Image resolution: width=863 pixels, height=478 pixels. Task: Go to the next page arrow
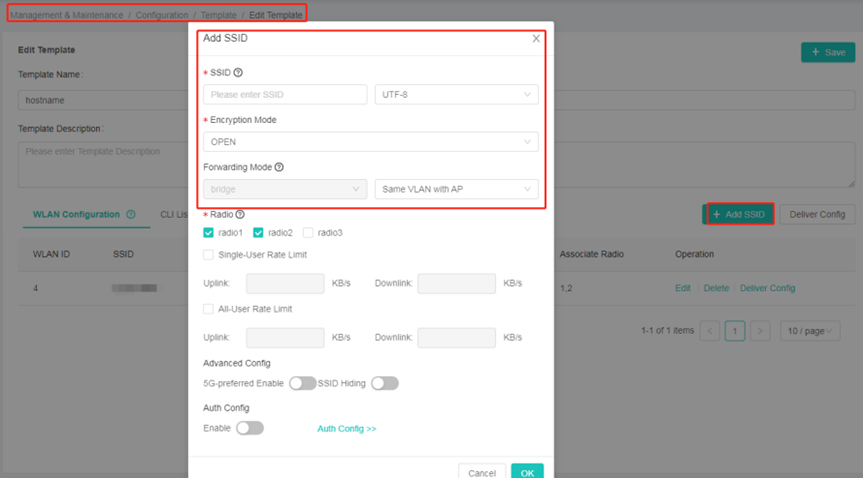760,331
